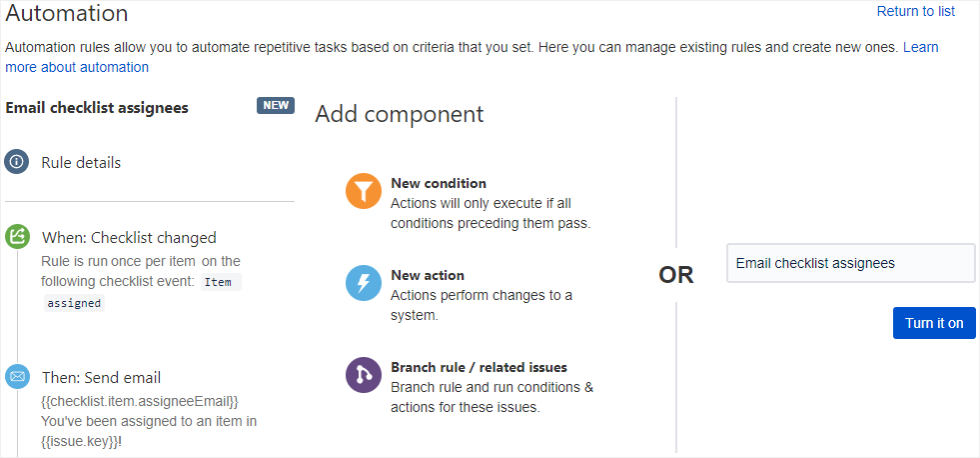Click the rule name input field
This screenshot has height=458, width=980.
850,263
